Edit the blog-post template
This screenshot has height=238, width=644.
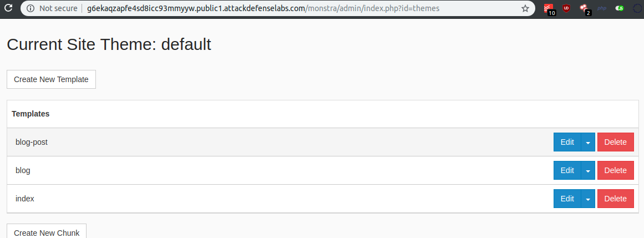(567, 142)
